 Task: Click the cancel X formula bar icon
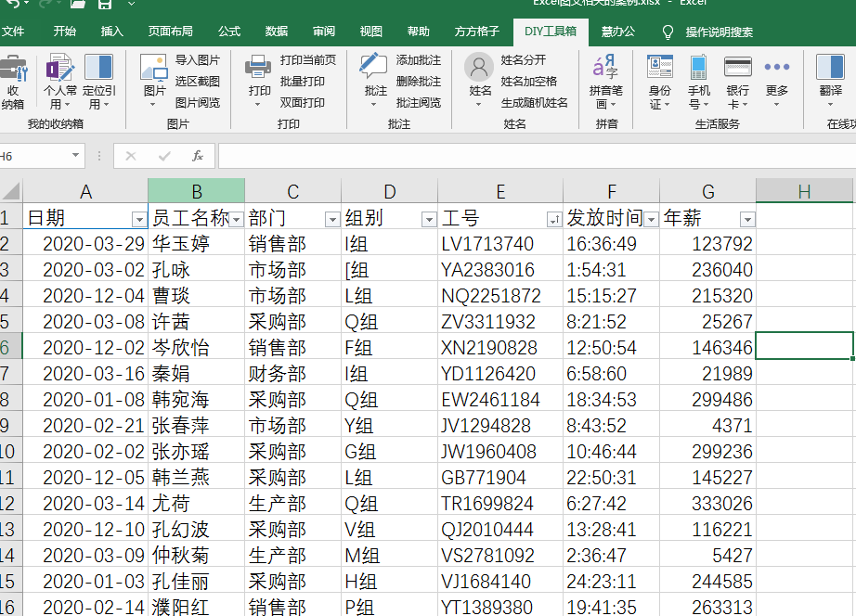tap(131, 156)
